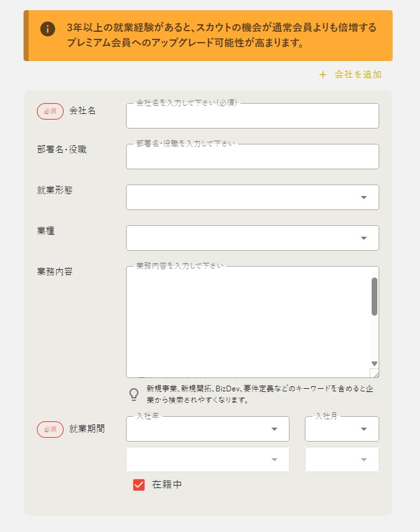Expand the 業種 dropdown list
Screen dimensions: 420x532
[253, 238]
